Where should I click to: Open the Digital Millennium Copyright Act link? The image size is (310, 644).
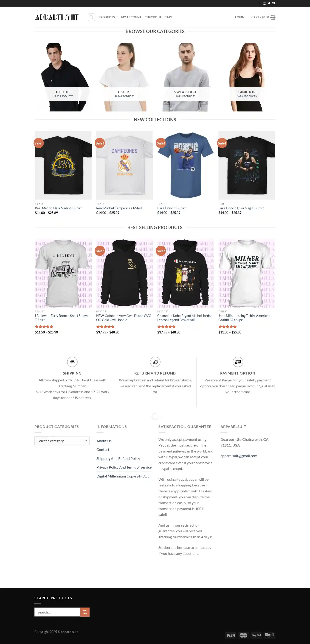pos(122,476)
